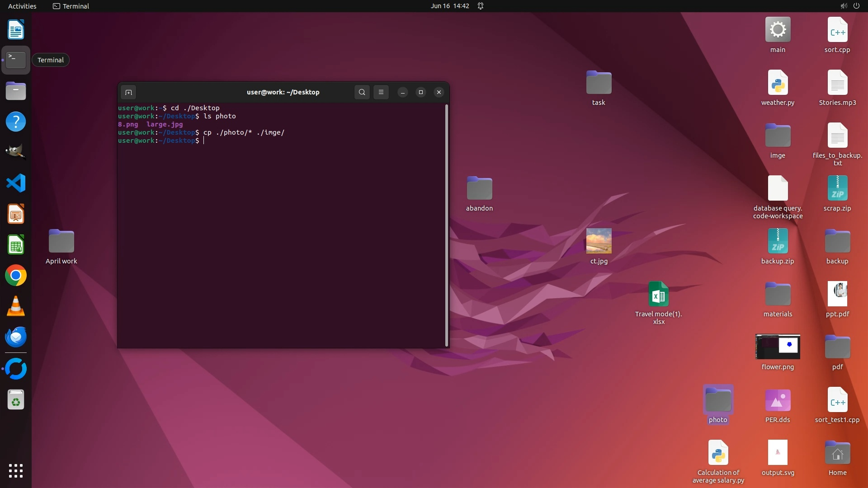Open the Terminal search icon
The width and height of the screenshot is (868, 488).
tap(362, 92)
